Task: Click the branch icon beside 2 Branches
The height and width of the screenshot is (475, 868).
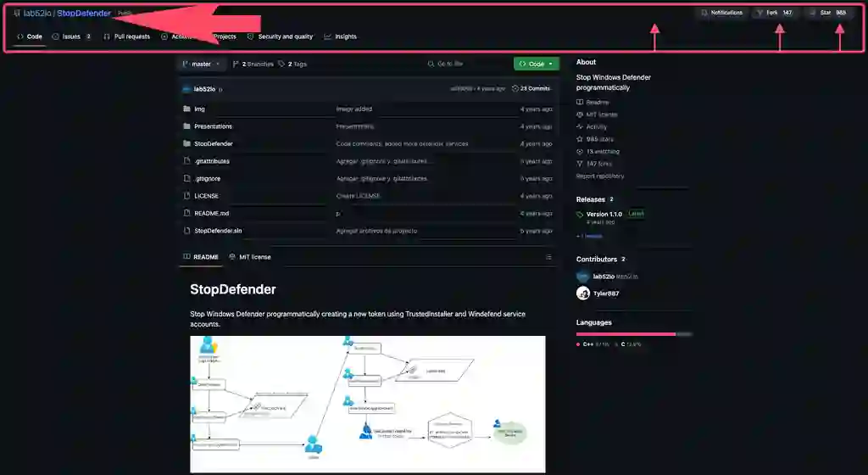Action: click(x=236, y=64)
